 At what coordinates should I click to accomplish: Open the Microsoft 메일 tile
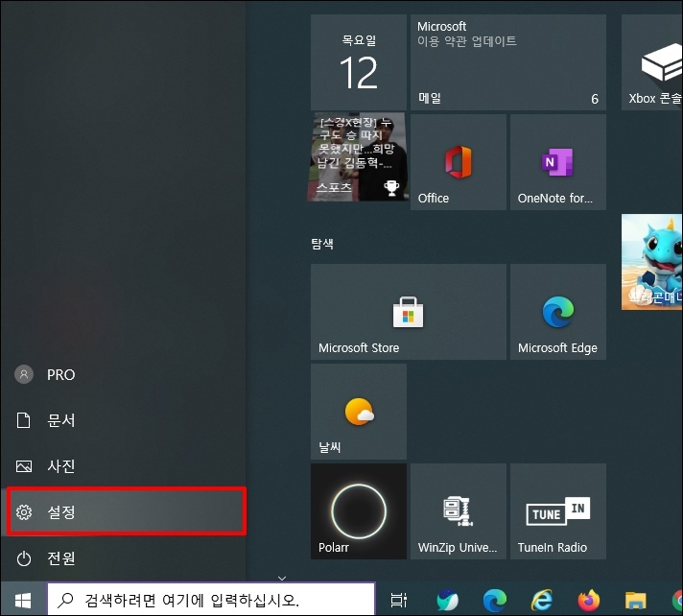pyautogui.click(x=508, y=62)
